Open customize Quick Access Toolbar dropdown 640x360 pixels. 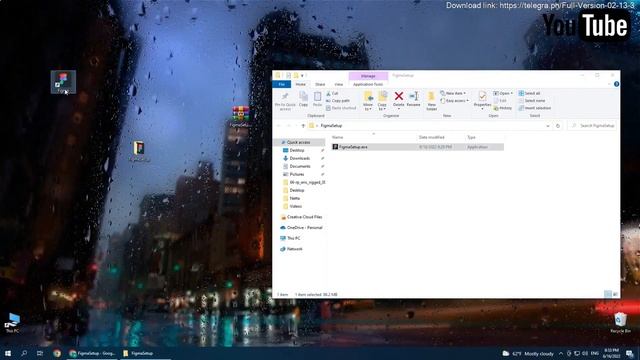pos(302,76)
